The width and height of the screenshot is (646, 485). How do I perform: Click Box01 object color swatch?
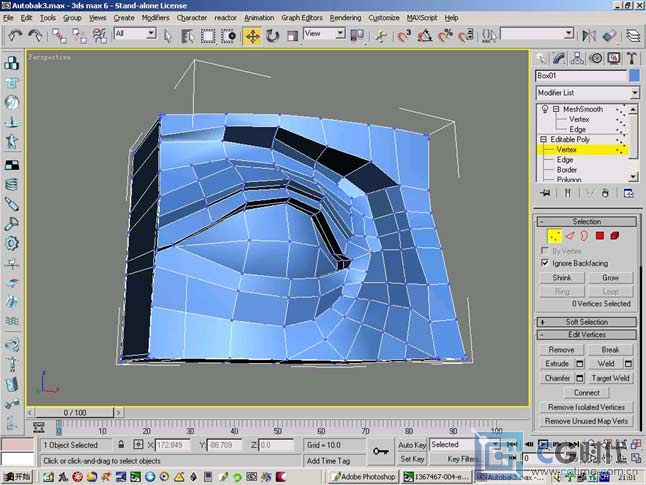[634, 76]
